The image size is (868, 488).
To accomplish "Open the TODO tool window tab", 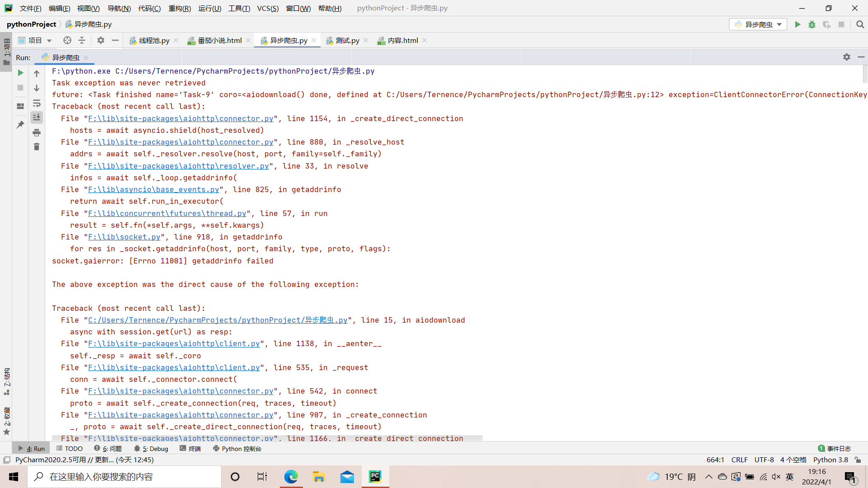I will tap(70, 449).
